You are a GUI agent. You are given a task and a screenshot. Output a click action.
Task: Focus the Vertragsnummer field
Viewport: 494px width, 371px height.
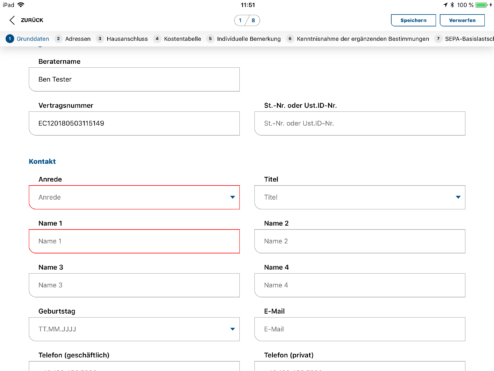134,123
